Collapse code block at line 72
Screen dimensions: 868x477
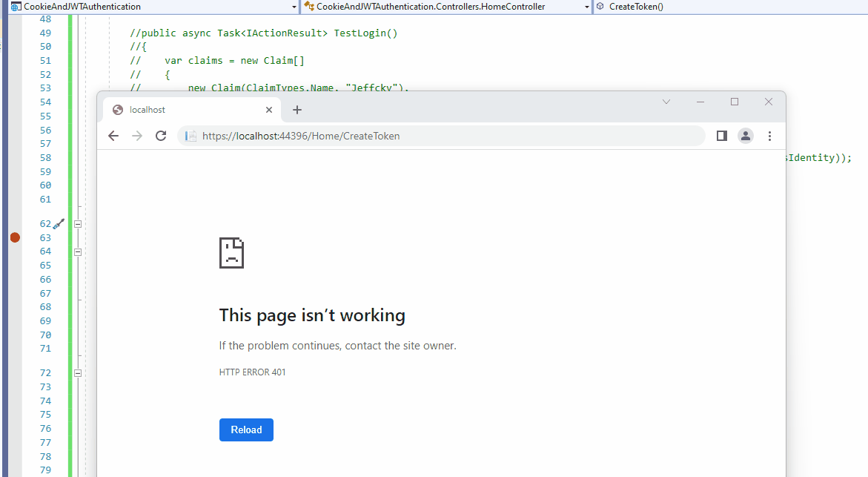pos(78,373)
